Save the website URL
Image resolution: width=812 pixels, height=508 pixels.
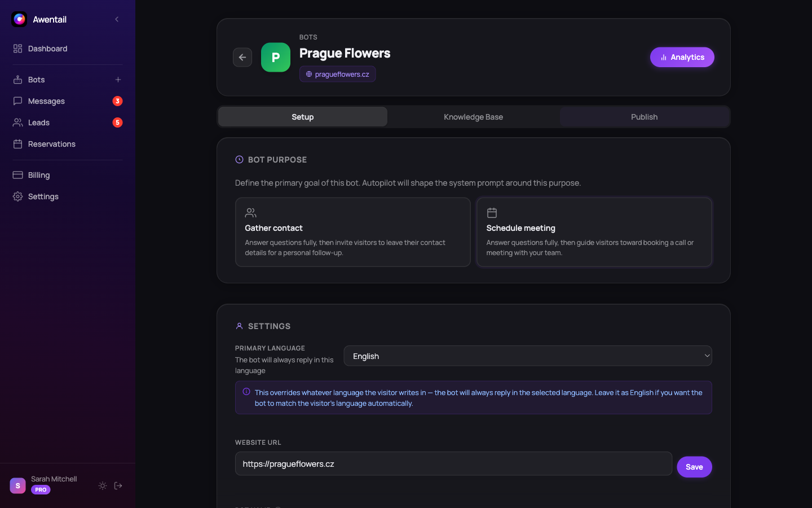694,467
